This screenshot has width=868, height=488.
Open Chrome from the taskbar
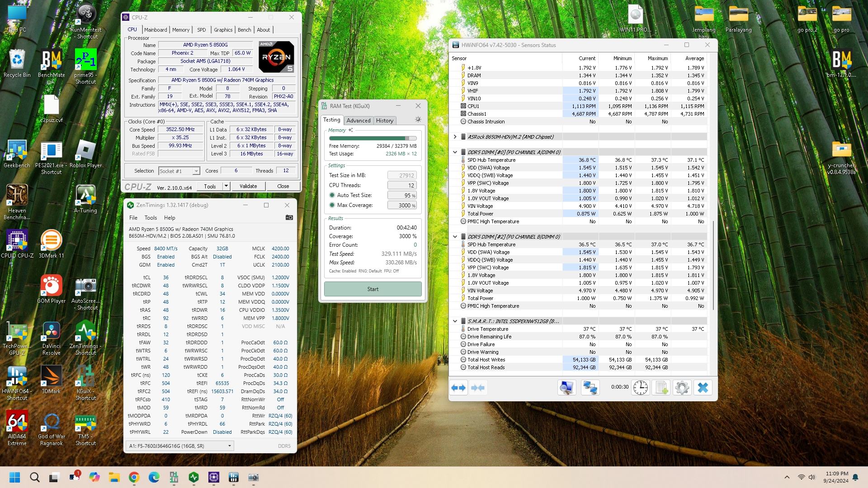(134, 477)
